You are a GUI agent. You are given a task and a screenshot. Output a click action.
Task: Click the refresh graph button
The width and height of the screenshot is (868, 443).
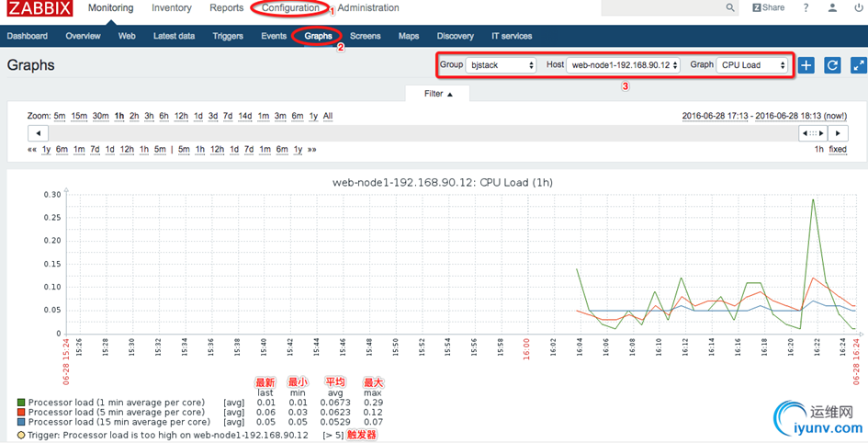pyautogui.click(x=832, y=64)
